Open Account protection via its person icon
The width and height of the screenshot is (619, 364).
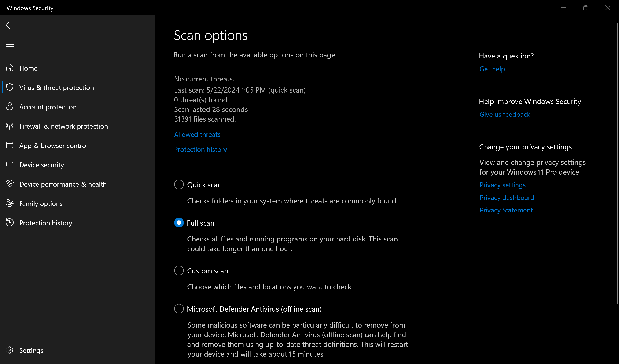pos(10,107)
